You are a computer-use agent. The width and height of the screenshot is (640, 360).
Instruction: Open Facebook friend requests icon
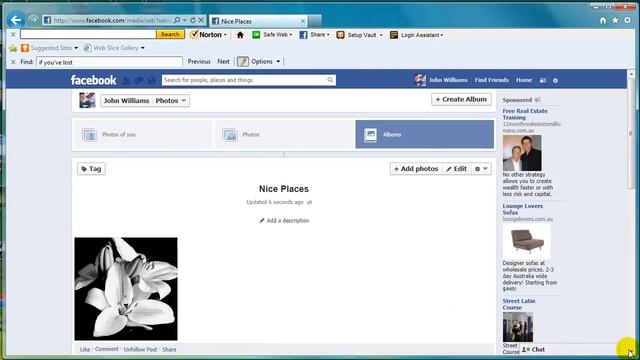(x=127, y=80)
